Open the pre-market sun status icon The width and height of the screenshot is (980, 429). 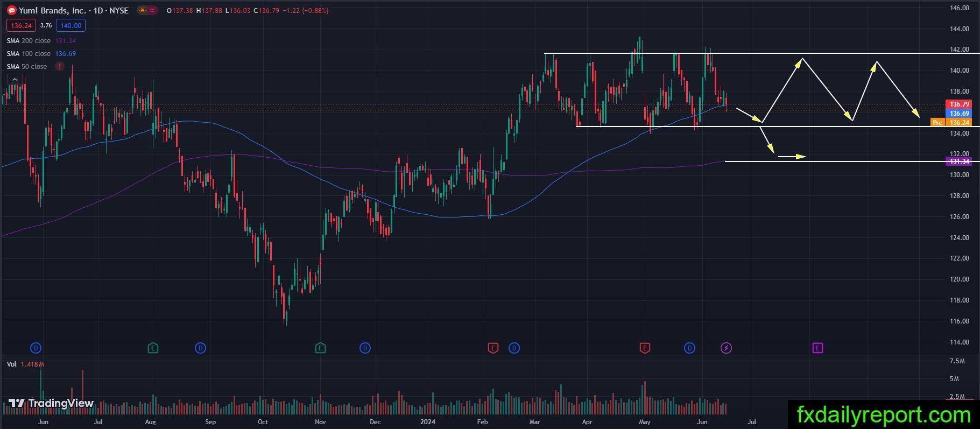click(x=142, y=10)
